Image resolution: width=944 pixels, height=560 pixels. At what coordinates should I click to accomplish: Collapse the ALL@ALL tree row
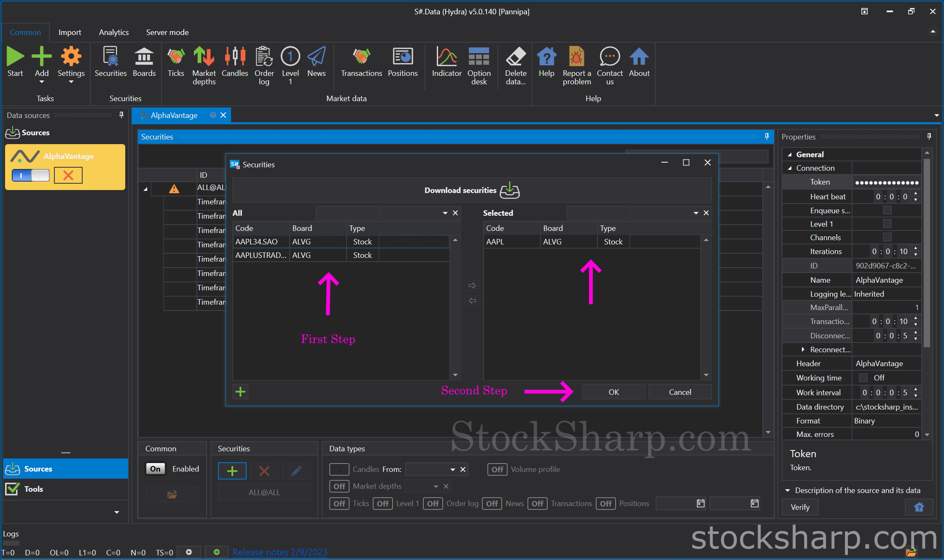point(145,189)
